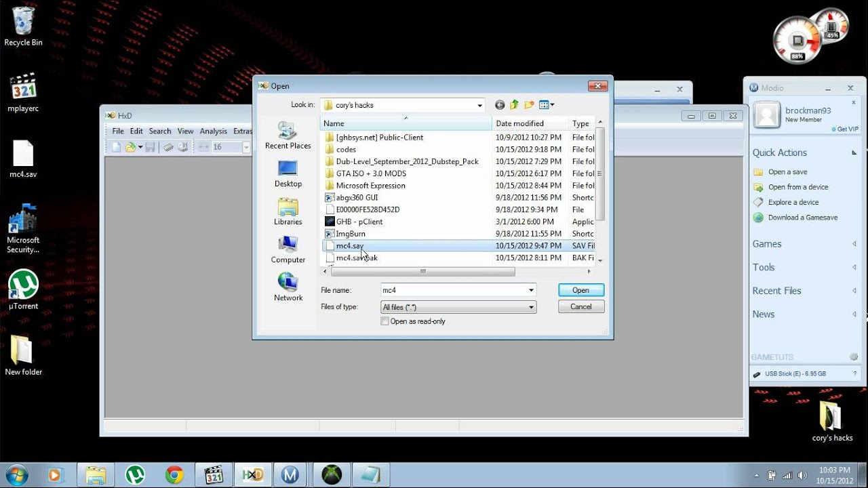The height and width of the screenshot is (488, 868).
Task: Click µTorrent icon in taskbar
Action: (x=135, y=475)
